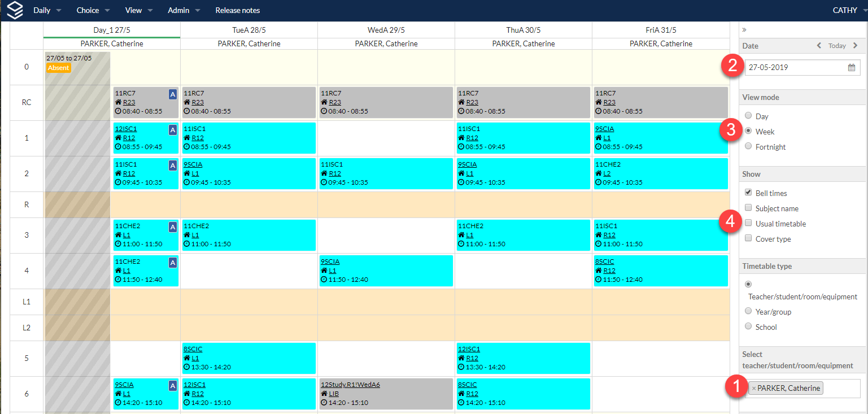Screen dimensions: 868x414
Task: Click house icon in Wednesday 11RC7 lesson
Action: point(324,102)
